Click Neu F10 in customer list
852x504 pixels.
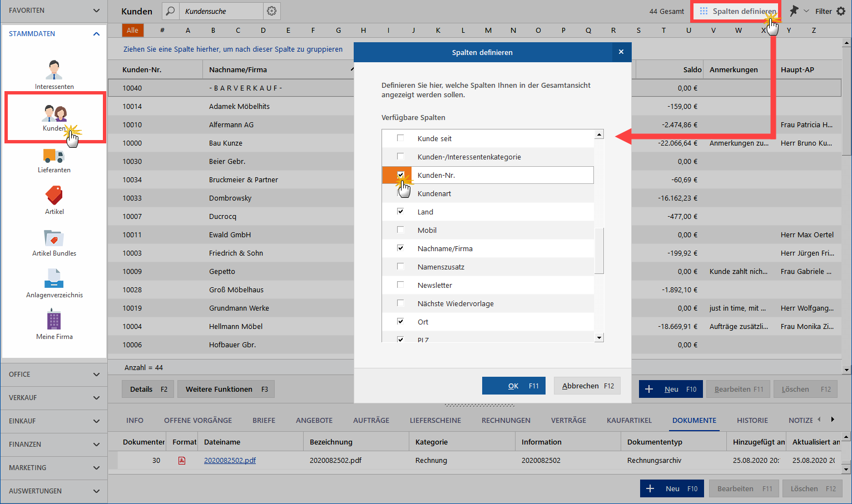[671, 389]
